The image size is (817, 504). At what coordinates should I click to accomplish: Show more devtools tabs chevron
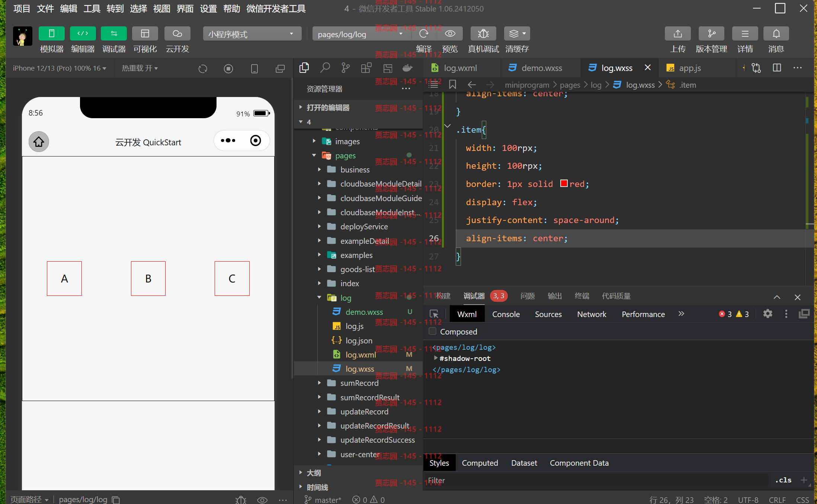tap(681, 314)
